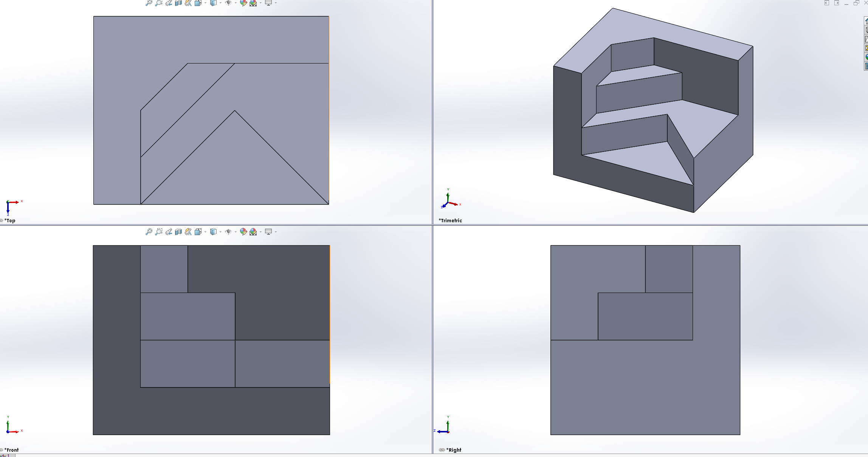Click the *Trimetric view label
The height and width of the screenshot is (457, 868).
click(450, 220)
